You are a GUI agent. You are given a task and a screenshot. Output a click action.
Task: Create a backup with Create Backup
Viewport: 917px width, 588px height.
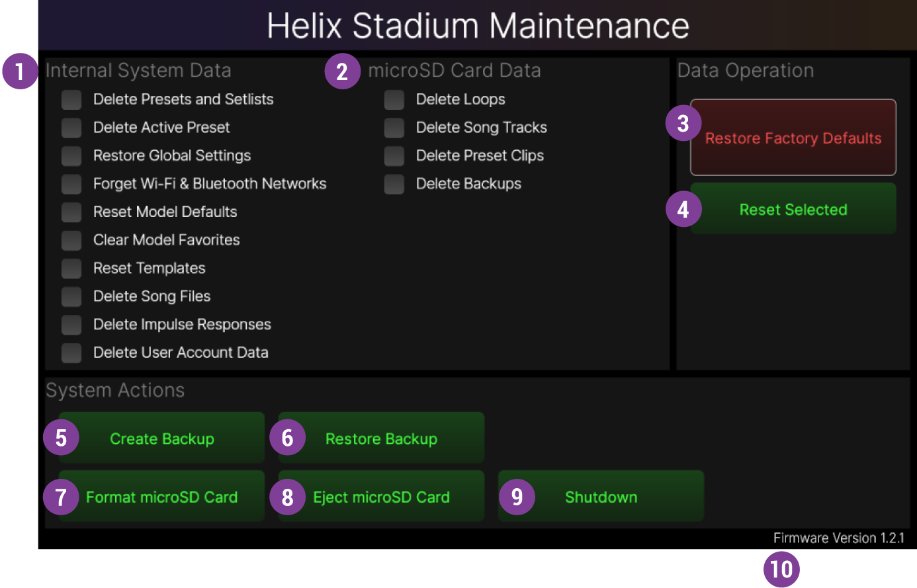click(161, 438)
